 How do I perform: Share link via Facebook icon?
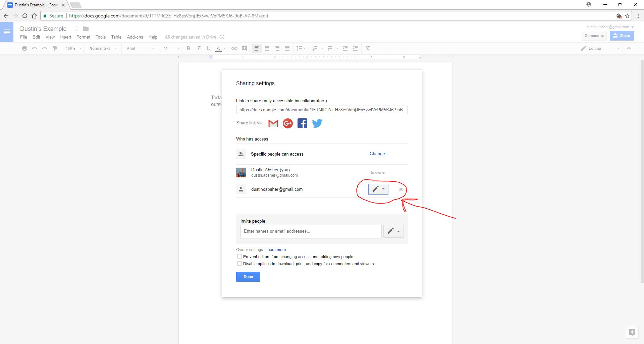(x=302, y=123)
